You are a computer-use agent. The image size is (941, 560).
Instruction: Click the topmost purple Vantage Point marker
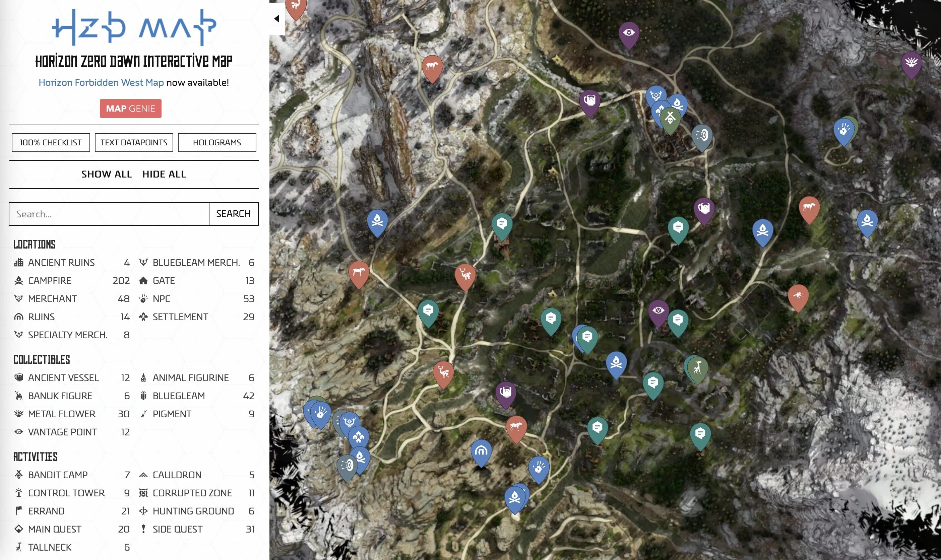pos(628,33)
